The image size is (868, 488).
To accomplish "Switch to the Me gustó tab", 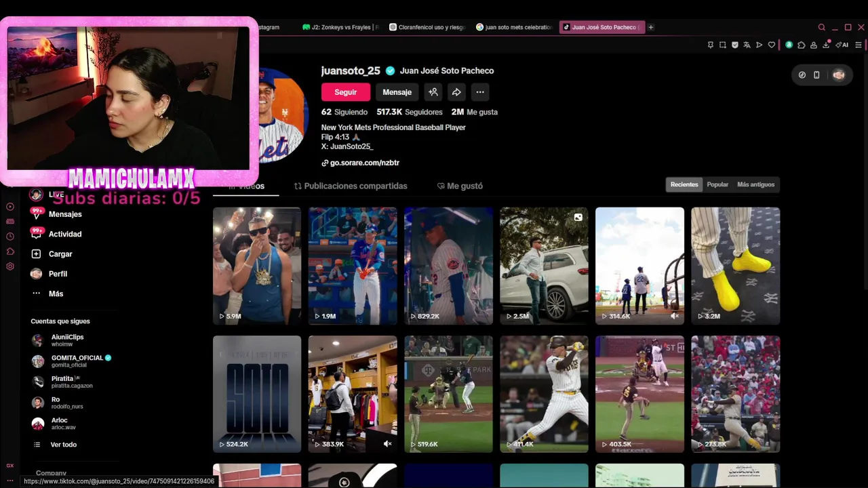I will 460,186.
